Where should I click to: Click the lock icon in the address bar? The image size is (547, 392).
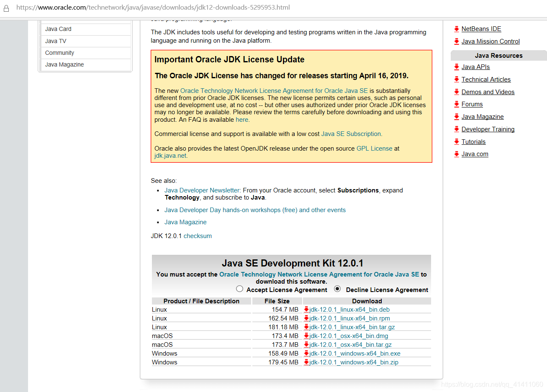(x=6, y=8)
